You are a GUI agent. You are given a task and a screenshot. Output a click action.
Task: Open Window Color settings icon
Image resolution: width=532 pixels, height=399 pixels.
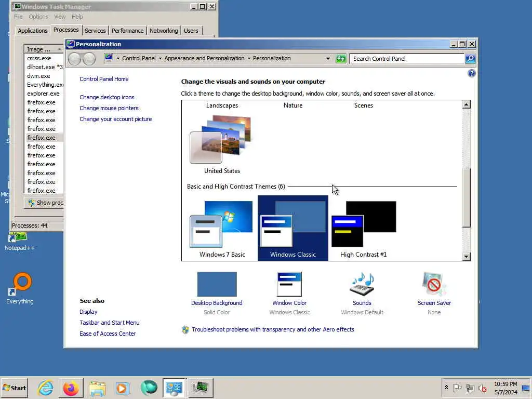coord(289,284)
